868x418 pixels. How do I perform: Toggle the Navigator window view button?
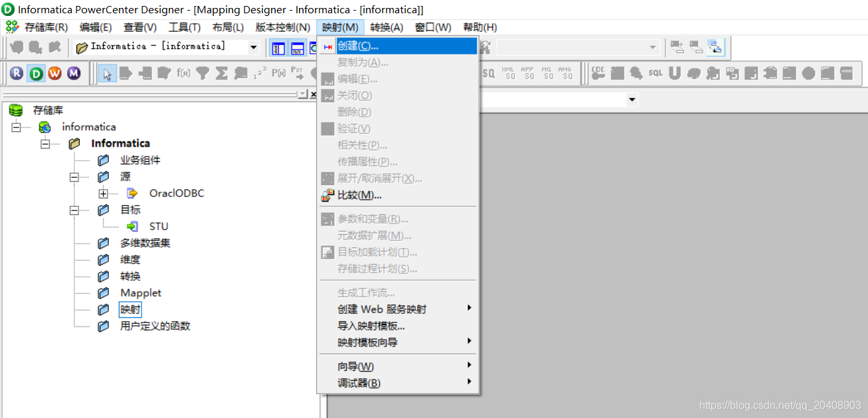tap(278, 47)
